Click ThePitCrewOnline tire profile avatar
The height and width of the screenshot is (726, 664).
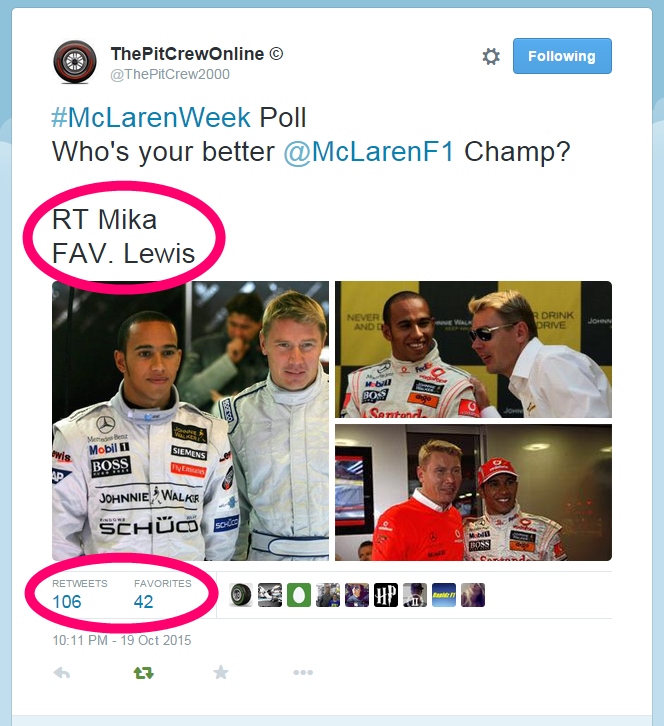pos(75,62)
